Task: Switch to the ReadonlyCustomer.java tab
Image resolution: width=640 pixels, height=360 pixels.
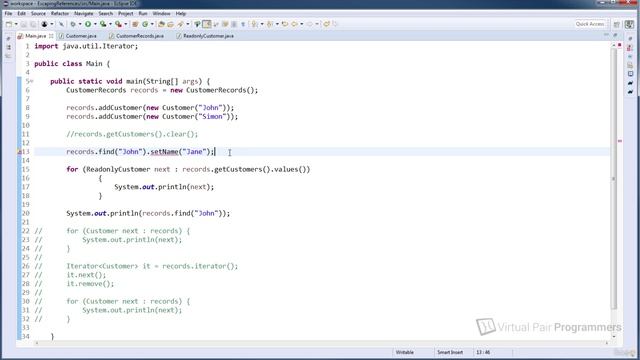Action: [x=205, y=36]
